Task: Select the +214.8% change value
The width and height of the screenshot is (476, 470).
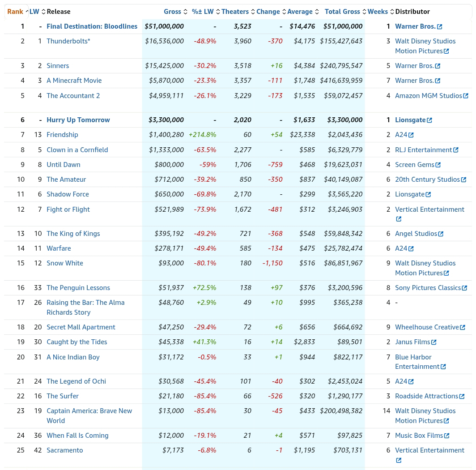Action: coord(203,135)
